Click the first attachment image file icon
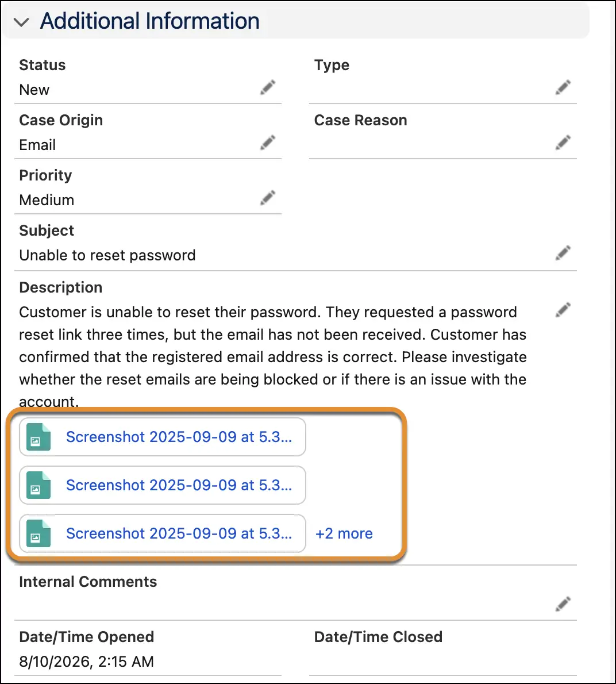616x684 pixels. coord(38,437)
